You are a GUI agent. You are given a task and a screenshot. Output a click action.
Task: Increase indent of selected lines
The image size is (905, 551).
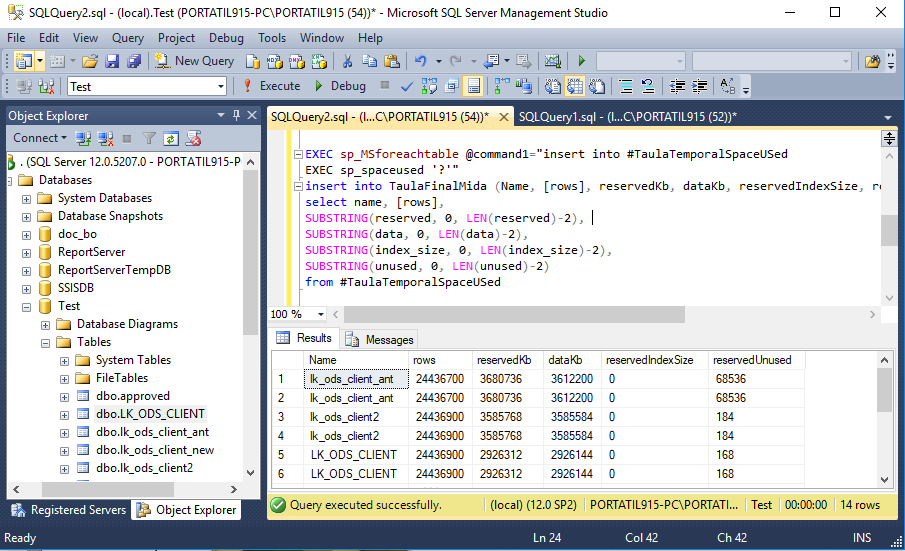(x=699, y=87)
